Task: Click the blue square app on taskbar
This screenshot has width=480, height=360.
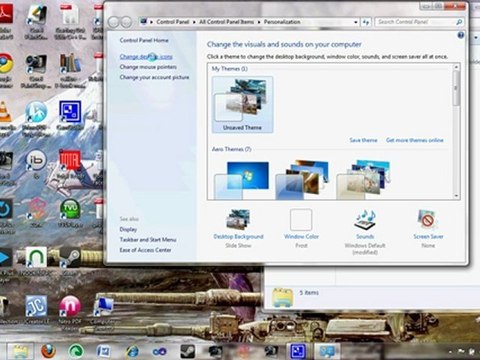Action: (x=298, y=351)
